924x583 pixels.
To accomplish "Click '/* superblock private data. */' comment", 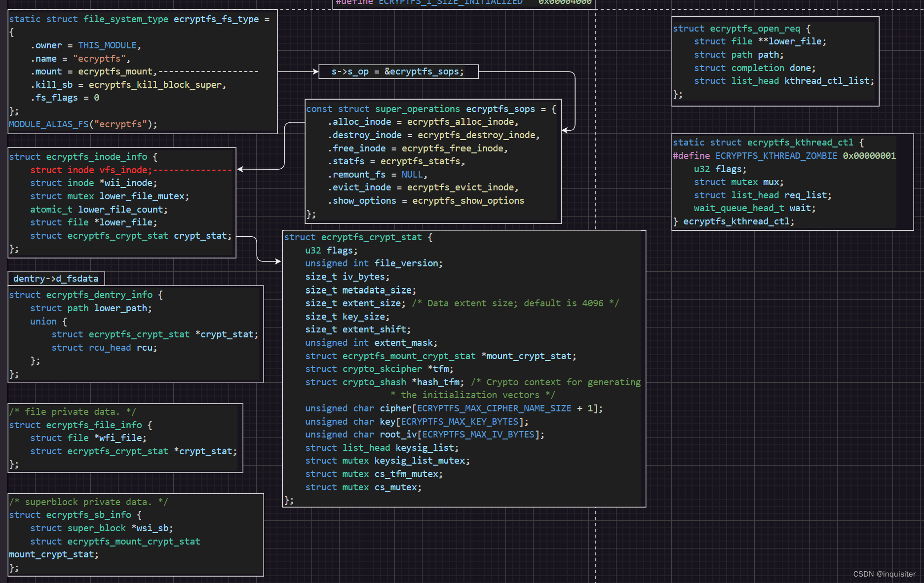I will pos(88,502).
